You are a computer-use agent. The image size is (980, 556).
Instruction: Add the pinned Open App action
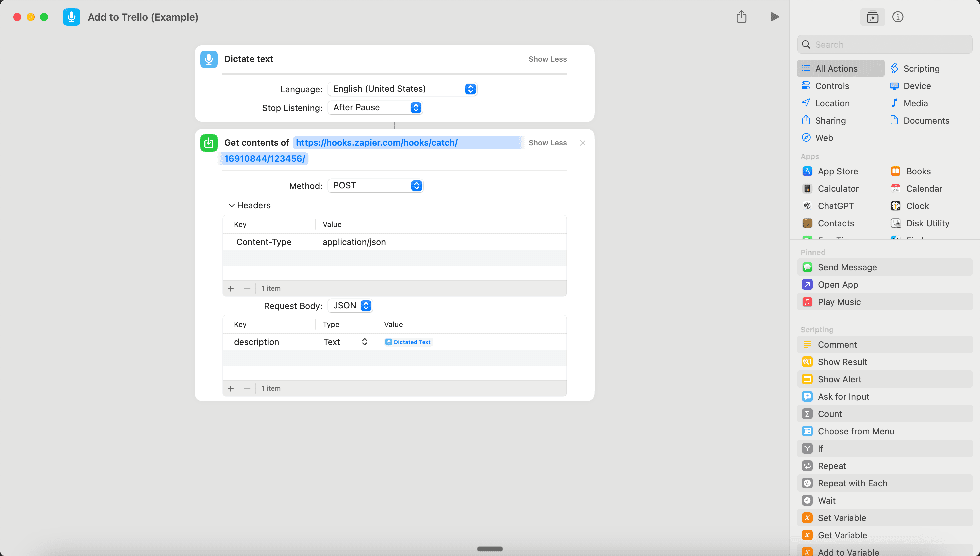[885, 284]
